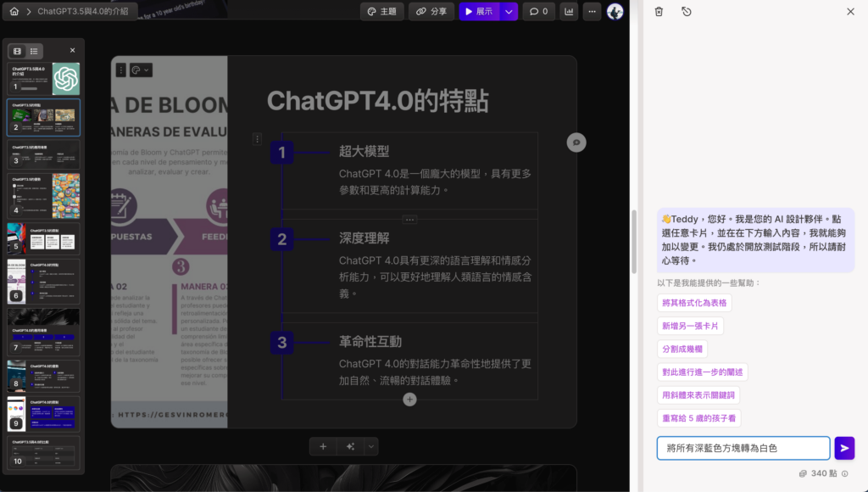Viewport: 868px width, 492px height.
Task: Open the comment bubble on the card edge
Action: [x=576, y=142]
